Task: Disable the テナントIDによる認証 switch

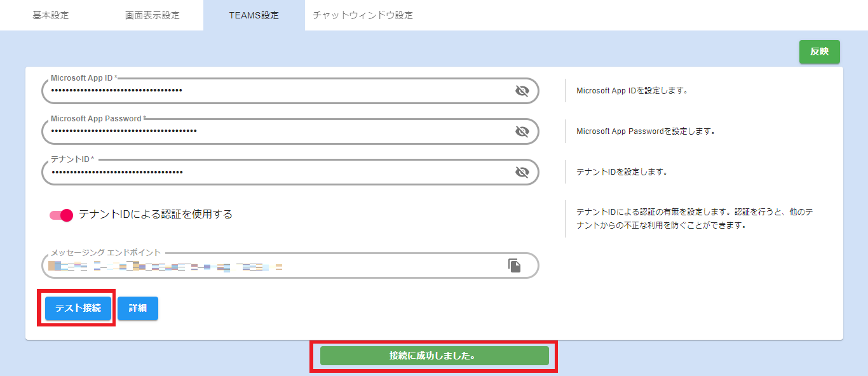Action: pos(62,215)
